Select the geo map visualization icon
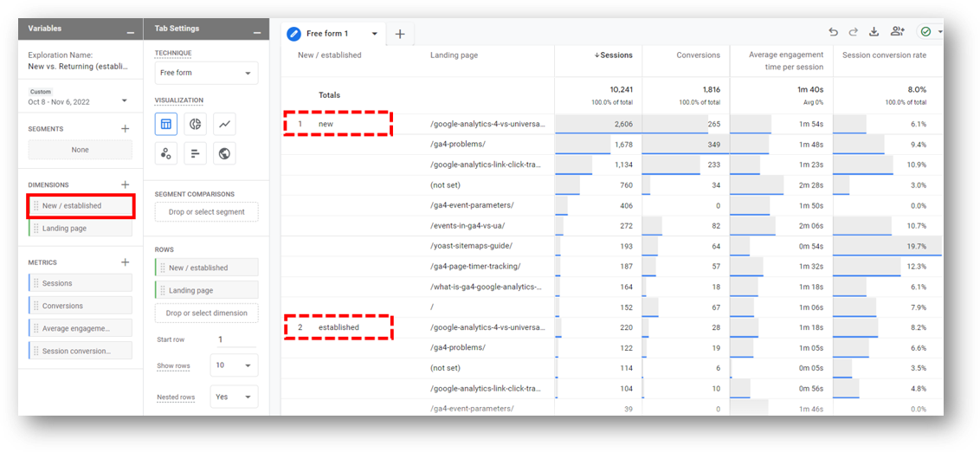The image size is (980, 452). coord(224,153)
